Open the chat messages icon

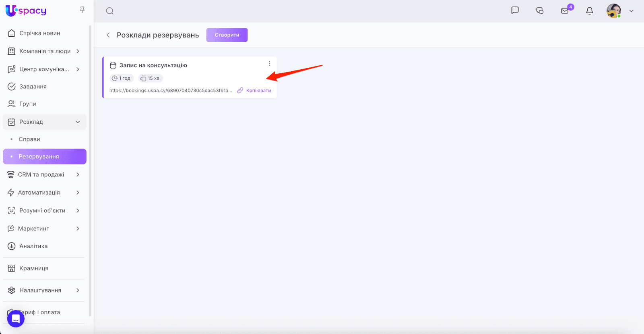point(515,10)
